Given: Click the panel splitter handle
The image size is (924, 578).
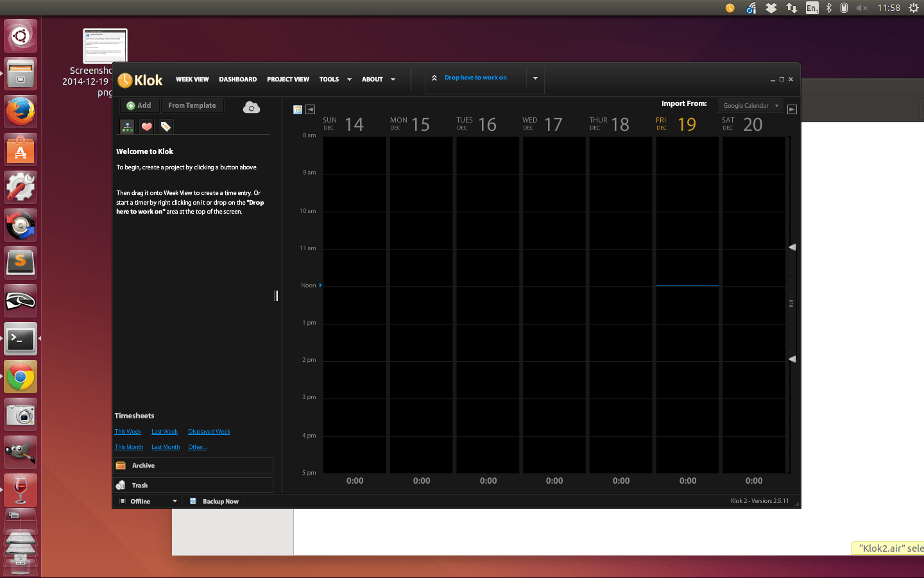Looking at the screenshot, I should [x=276, y=296].
